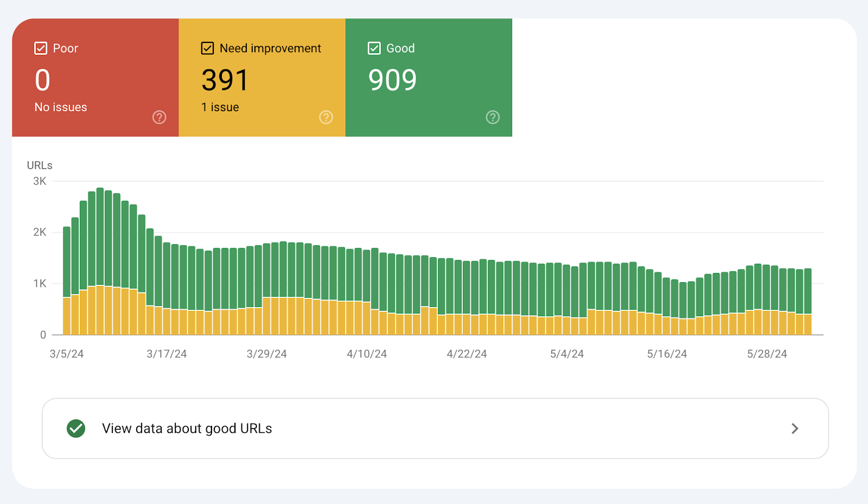Click the 3/5/24 date label
Viewport: 868px width, 504px height.
(x=67, y=354)
